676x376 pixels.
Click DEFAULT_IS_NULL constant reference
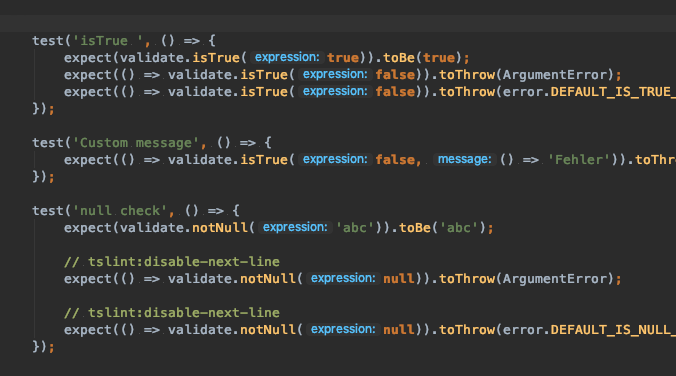coord(613,330)
